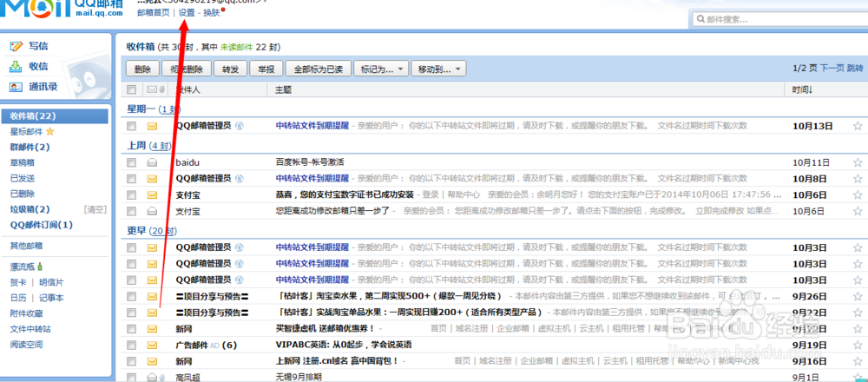Open the 移动到... dropdown
The height and width of the screenshot is (382, 868).
click(439, 69)
